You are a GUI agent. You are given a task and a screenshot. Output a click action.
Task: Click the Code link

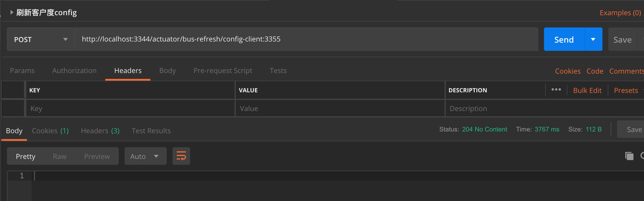tap(595, 71)
